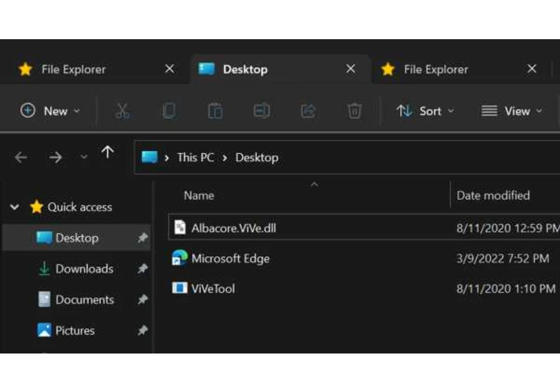Open the View layout dropdown
The image size is (560, 392).
512,111
